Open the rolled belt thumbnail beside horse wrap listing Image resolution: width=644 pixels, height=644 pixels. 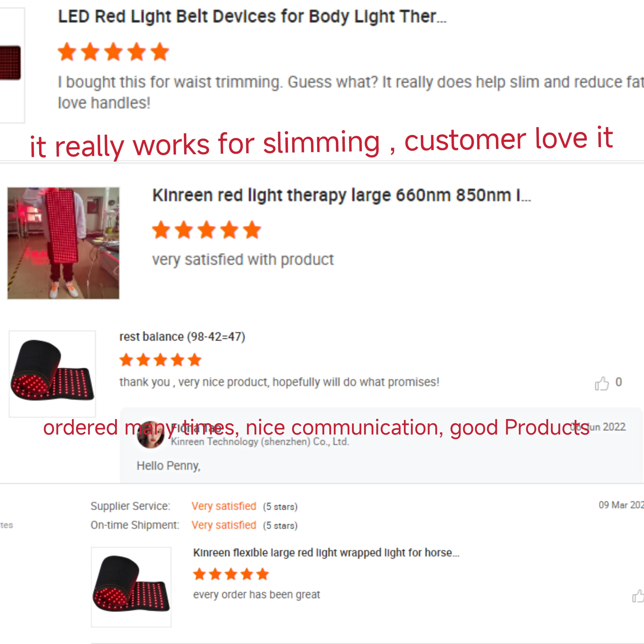coord(131,587)
